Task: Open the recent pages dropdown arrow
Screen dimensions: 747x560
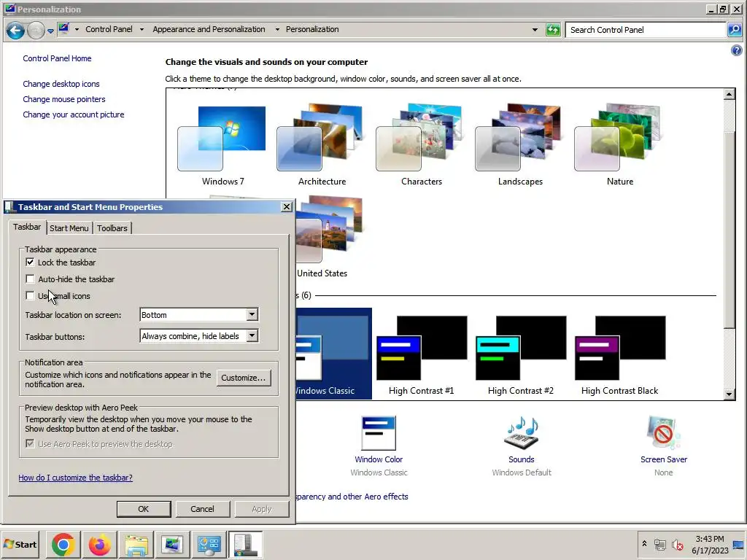Action: click(x=50, y=31)
